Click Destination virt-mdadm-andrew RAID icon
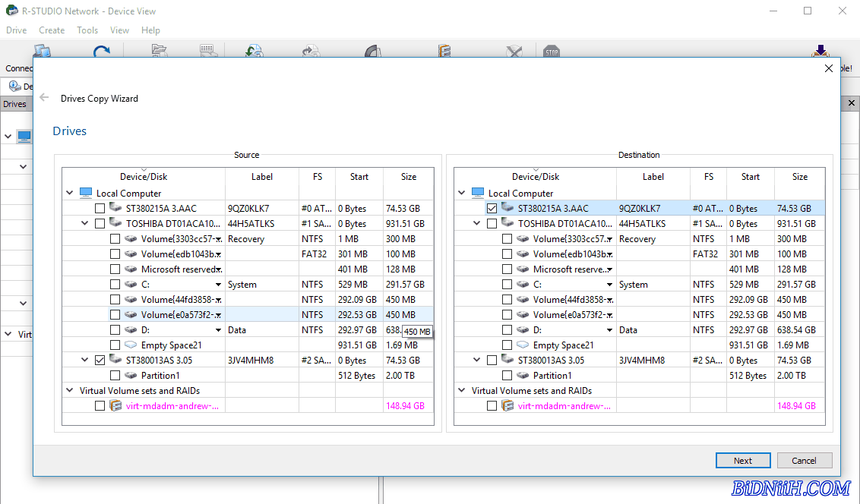The width and height of the screenshot is (860, 504). coord(507,405)
